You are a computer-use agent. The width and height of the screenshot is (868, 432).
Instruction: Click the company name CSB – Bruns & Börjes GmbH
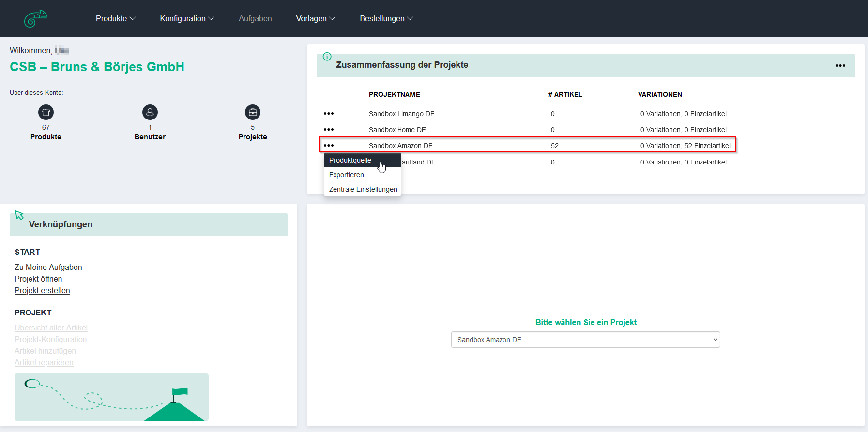(97, 67)
